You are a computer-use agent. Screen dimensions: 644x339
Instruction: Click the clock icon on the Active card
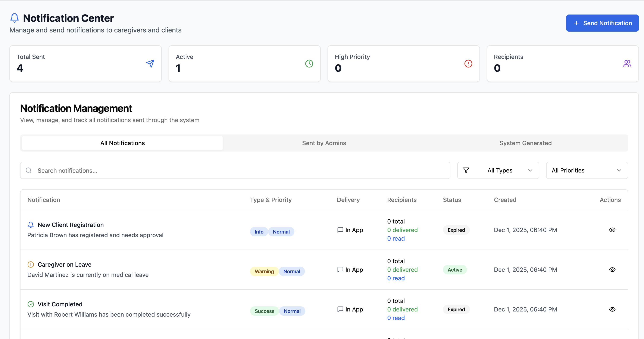pos(309,64)
